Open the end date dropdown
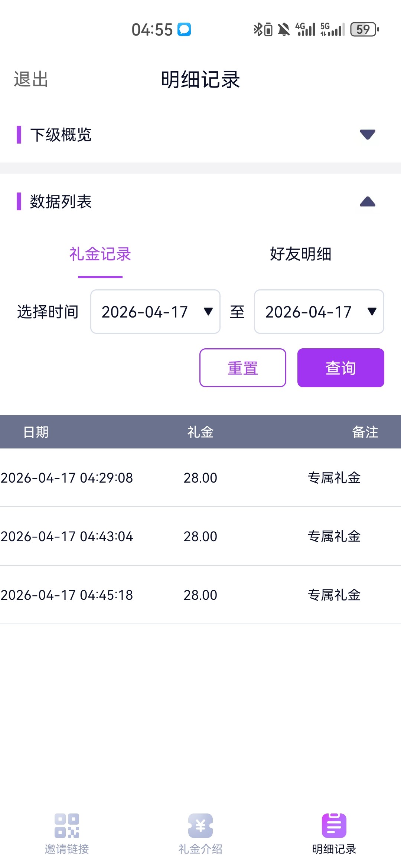 click(319, 312)
